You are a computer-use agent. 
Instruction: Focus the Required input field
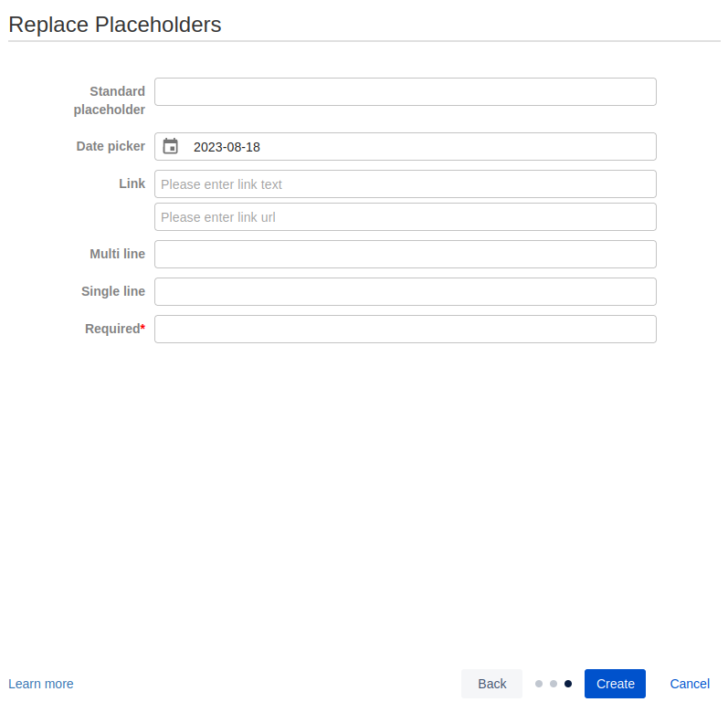[406, 329]
